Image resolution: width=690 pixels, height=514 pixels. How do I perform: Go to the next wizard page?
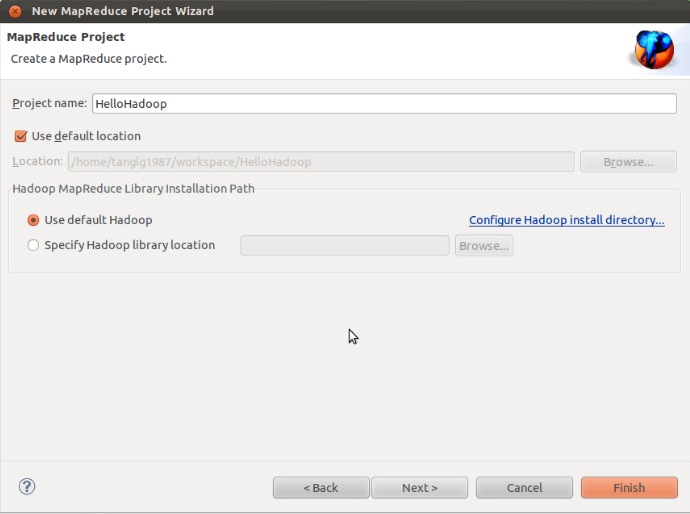click(x=419, y=488)
